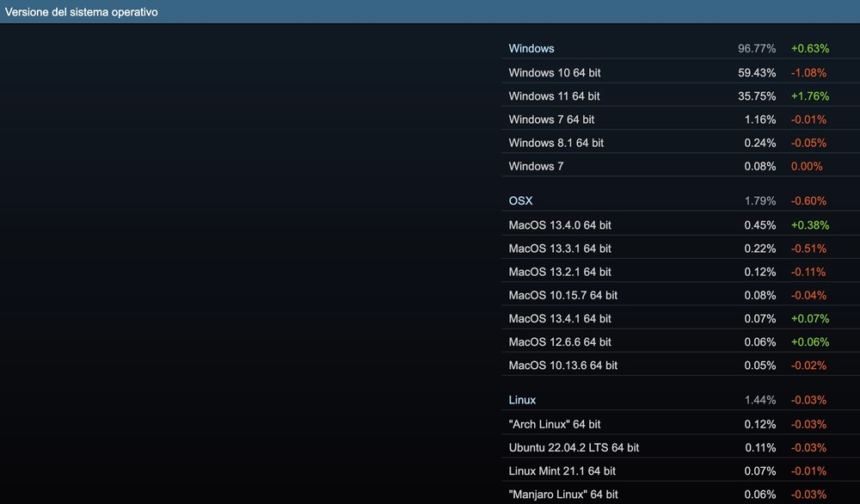
Task: Select the "MacOS 13.3.1 64 bit" row label
Action: point(560,249)
